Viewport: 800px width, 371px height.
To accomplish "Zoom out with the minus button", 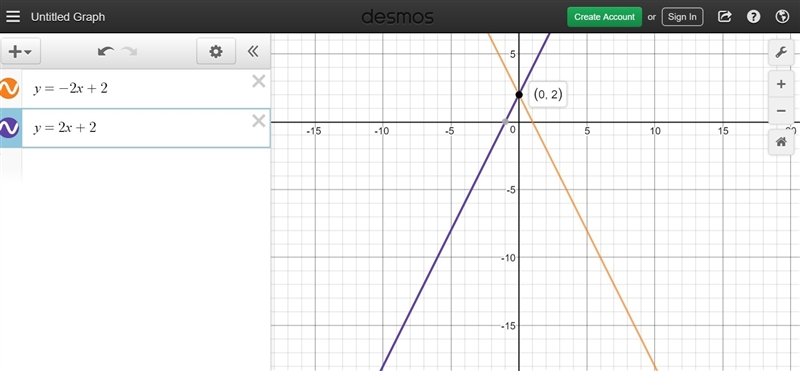I will coord(781,111).
